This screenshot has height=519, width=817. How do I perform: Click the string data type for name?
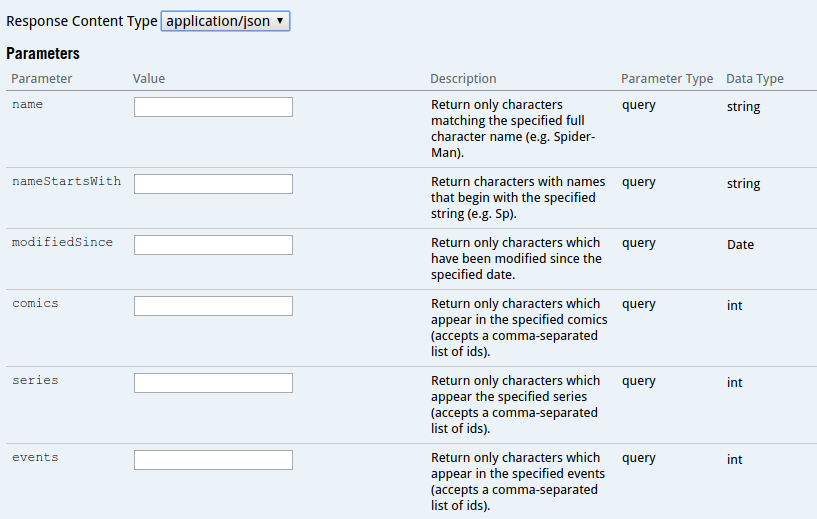tap(744, 107)
